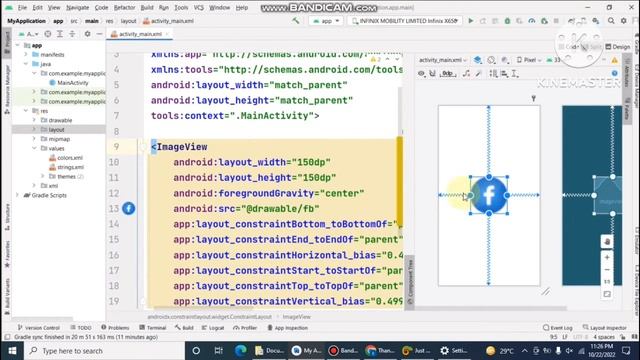Open the Build menu
Image resolution: width=640 pixels, height=360 pixels.
click(147, 8)
